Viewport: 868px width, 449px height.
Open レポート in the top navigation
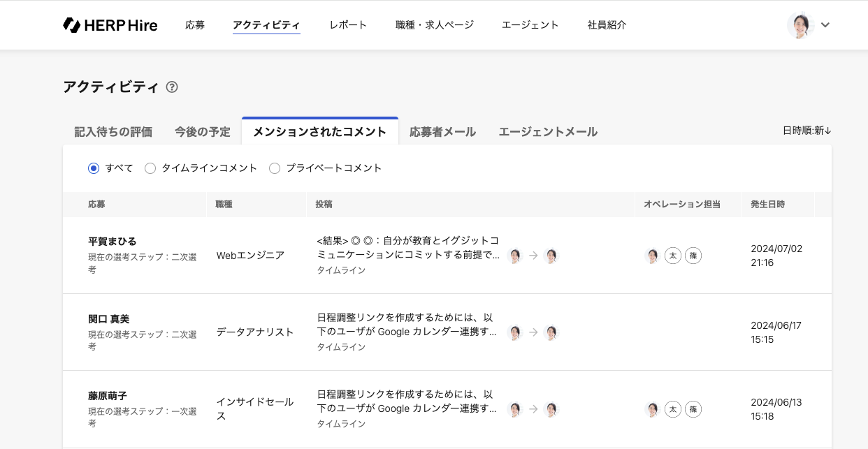pos(348,25)
